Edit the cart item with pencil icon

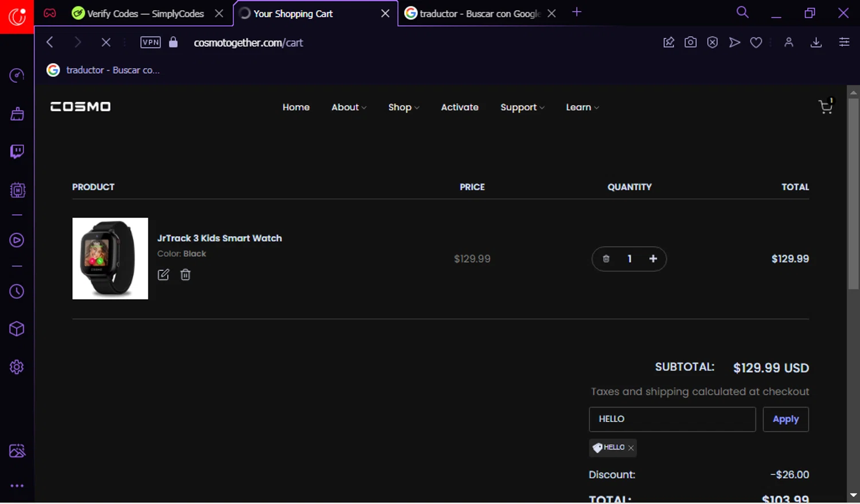pos(163,275)
